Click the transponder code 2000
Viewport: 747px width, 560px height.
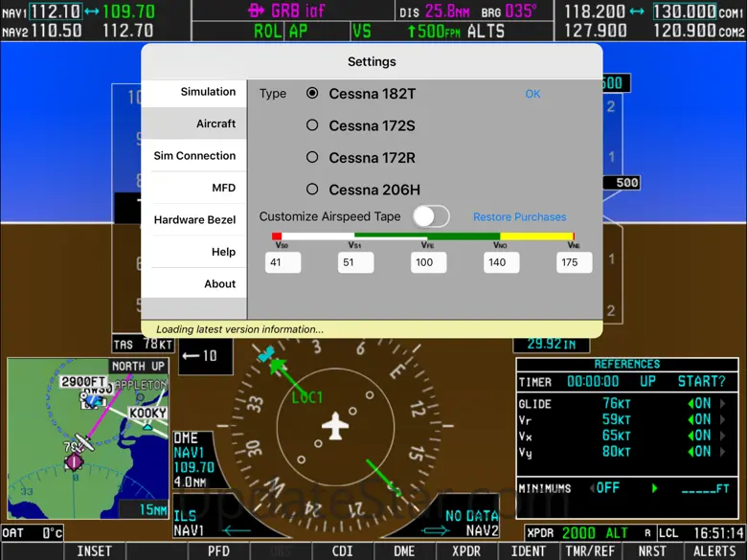coord(578,533)
